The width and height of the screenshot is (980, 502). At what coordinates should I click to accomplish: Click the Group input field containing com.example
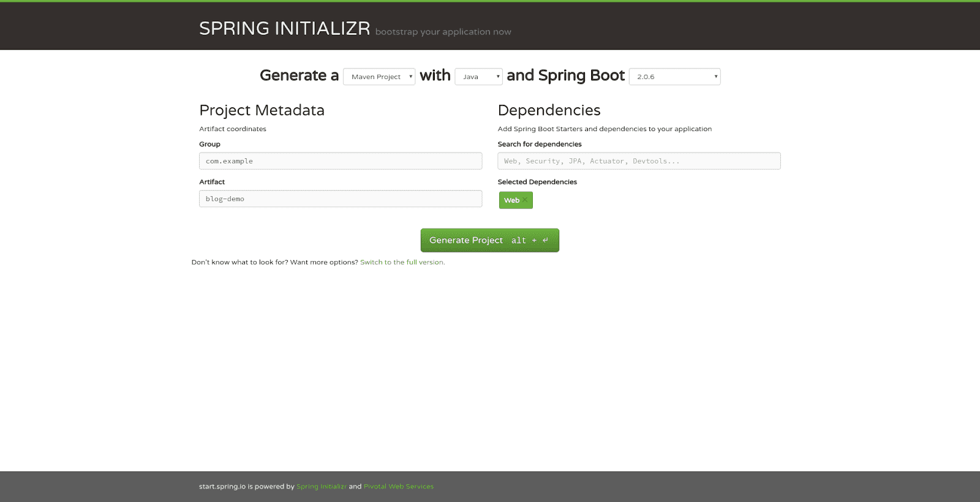340,161
